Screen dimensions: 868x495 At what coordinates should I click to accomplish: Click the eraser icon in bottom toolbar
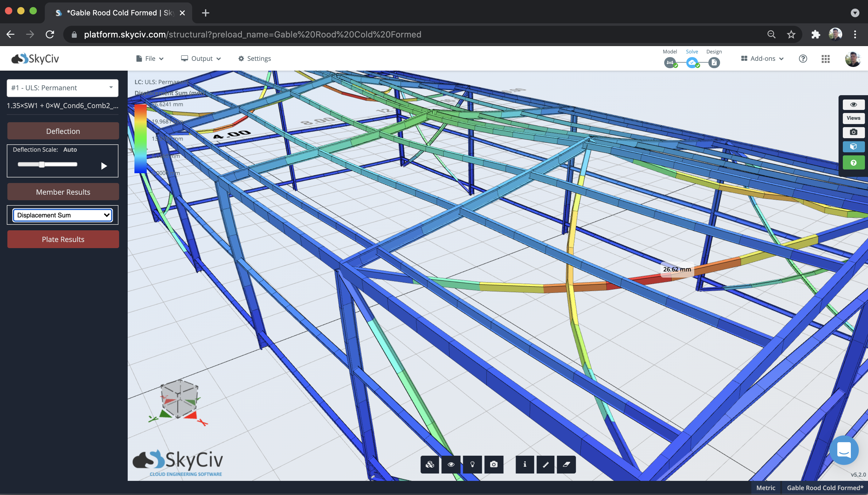point(566,464)
